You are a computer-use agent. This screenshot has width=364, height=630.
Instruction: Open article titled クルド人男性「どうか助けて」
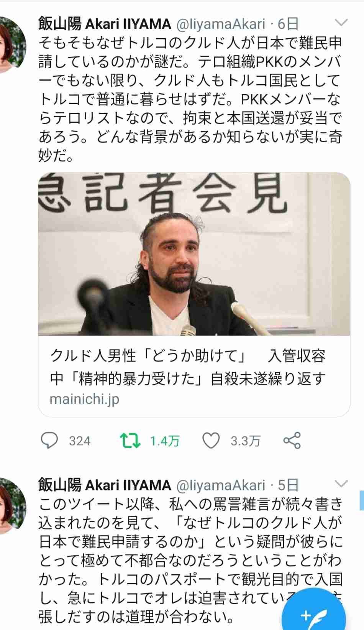pyautogui.click(x=188, y=367)
